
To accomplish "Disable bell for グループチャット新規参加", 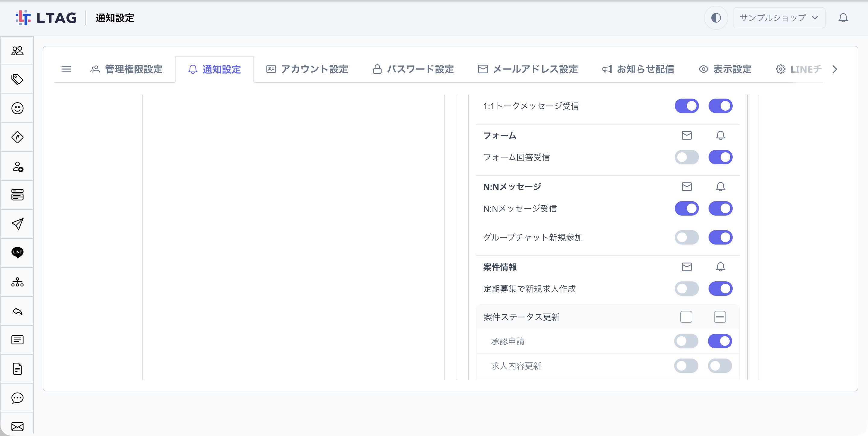I will [x=720, y=237].
